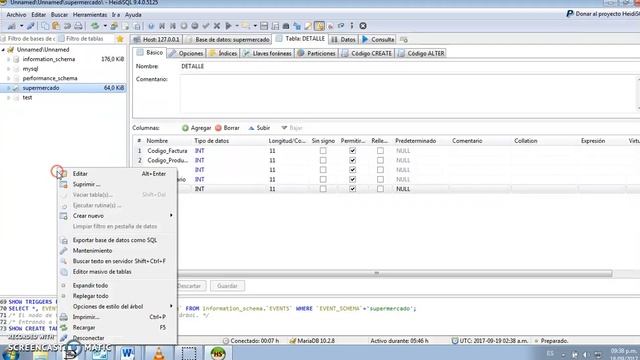Click the green refresh toolbar icon
640x360 pixels.
95,26
